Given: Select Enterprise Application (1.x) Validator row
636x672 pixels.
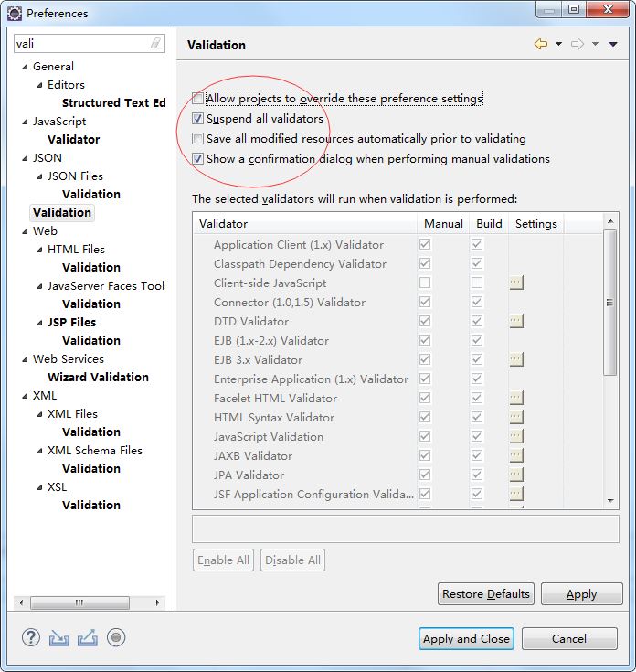Looking at the screenshot, I should (x=311, y=379).
